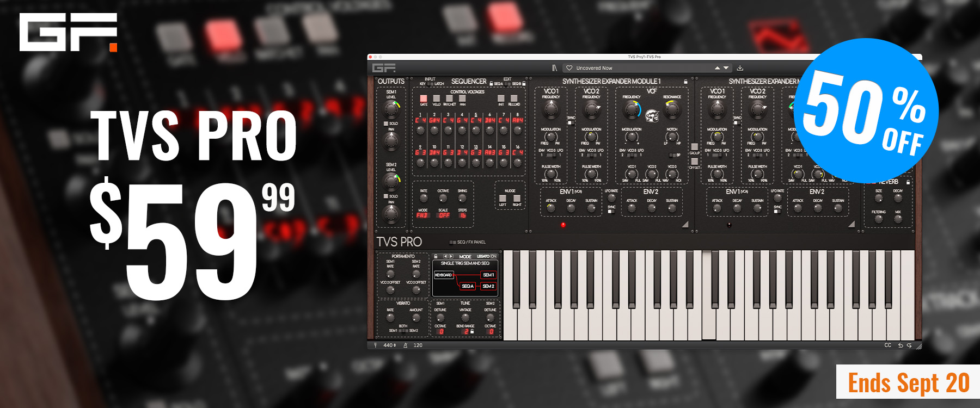Image resolution: width=980 pixels, height=408 pixels.
Task: Expand Module 2 with corner triangle
Action: click(851, 224)
